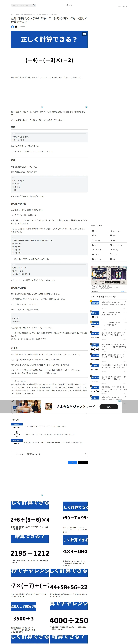Click the black X share button
The height and width of the screenshot is (644, 138).
pyautogui.click(x=83, y=462)
